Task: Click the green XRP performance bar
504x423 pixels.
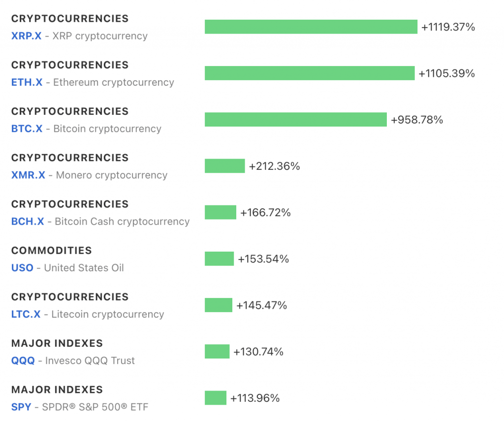Action: [311, 27]
